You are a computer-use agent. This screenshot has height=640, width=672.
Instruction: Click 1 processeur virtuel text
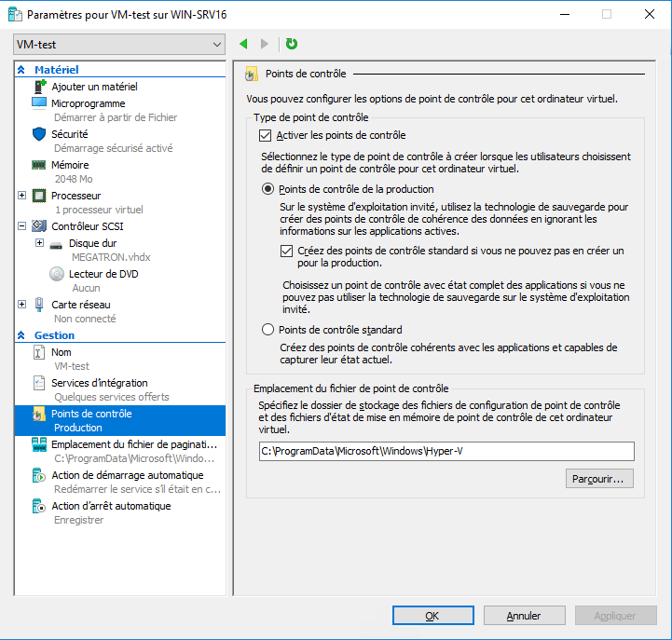pos(99,210)
